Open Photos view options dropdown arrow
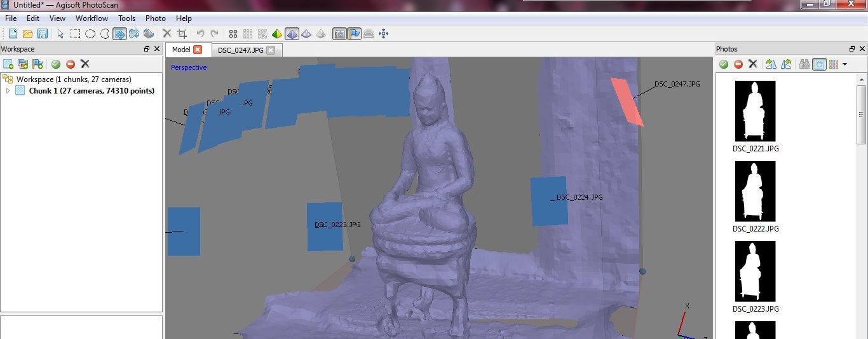 [844, 65]
